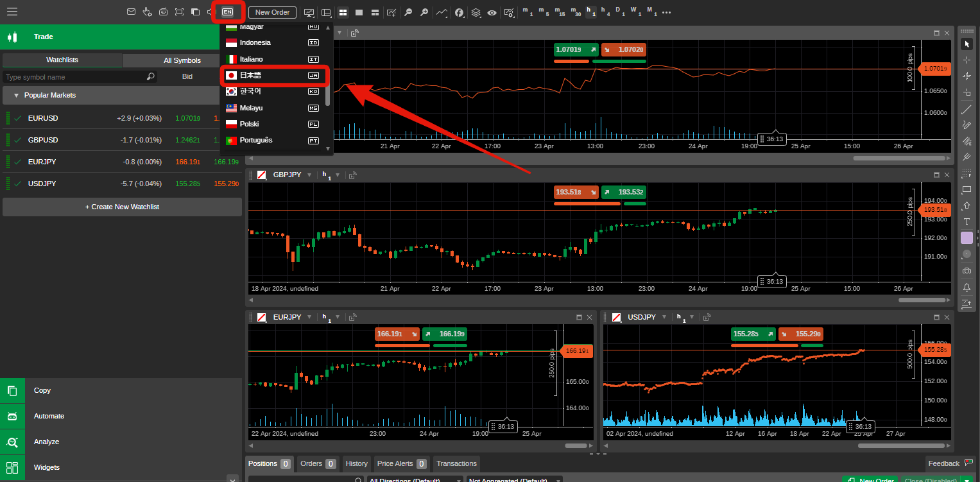Viewport: 980px width, 482px height.
Task: Open the indicators line icon
Action: click(x=442, y=12)
